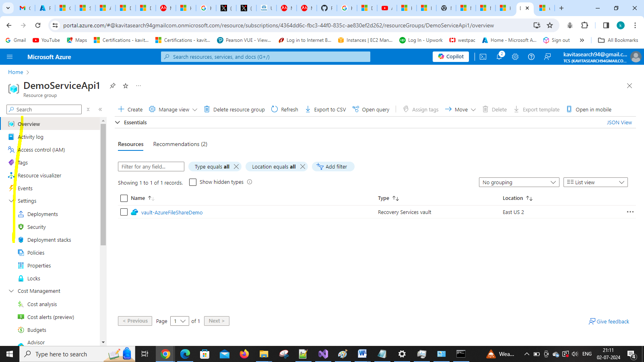Open the Windows Start menu
The width and height of the screenshot is (644, 362).
10,354
